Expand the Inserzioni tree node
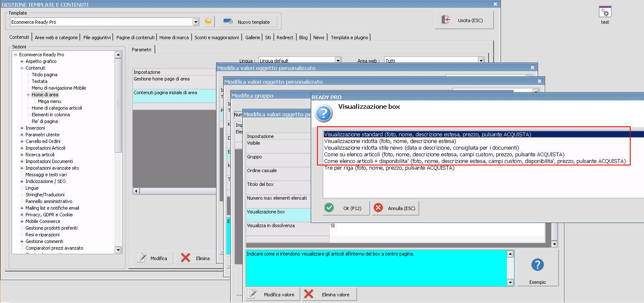Image resolution: width=644 pixels, height=303 pixels. pos(22,128)
